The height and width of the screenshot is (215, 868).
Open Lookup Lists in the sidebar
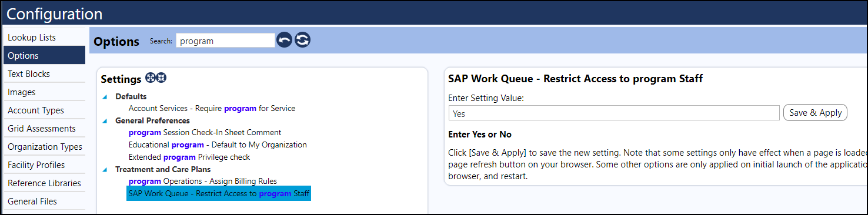[x=44, y=38]
